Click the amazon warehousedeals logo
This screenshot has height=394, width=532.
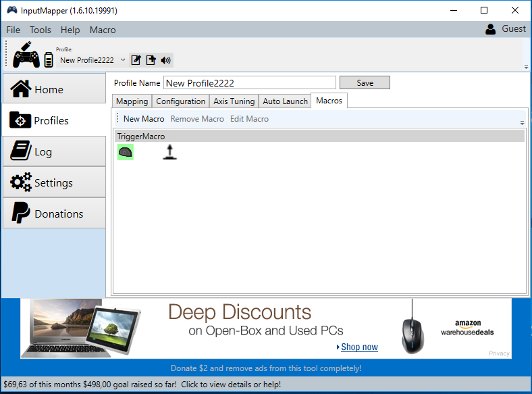point(467,328)
